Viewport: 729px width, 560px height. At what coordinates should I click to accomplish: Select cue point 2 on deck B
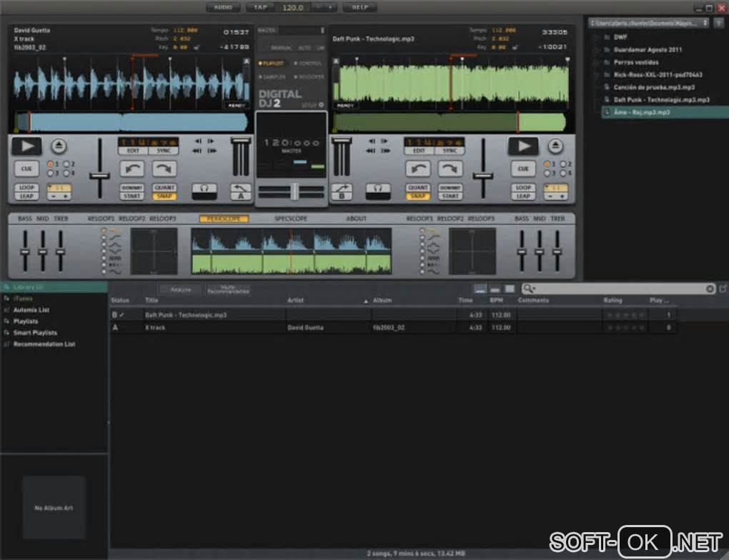pyautogui.click(x=563, y=164)
